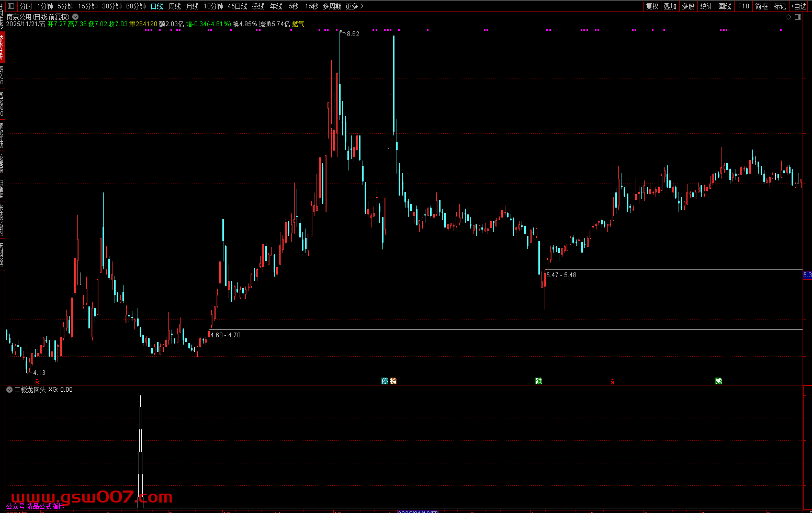Select the 60分钟 timeframe tab
812x513 pixels.
pos(136,6)
